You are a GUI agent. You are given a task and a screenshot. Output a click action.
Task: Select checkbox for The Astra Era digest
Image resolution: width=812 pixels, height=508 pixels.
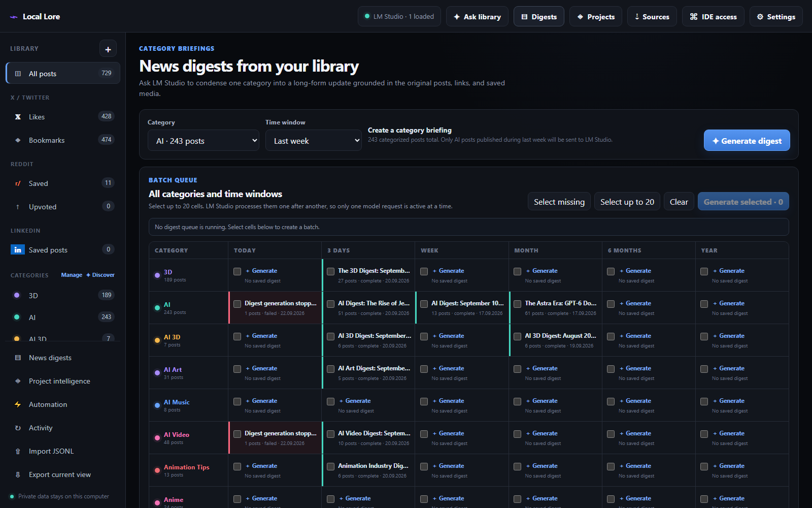(x=517, y=304)
